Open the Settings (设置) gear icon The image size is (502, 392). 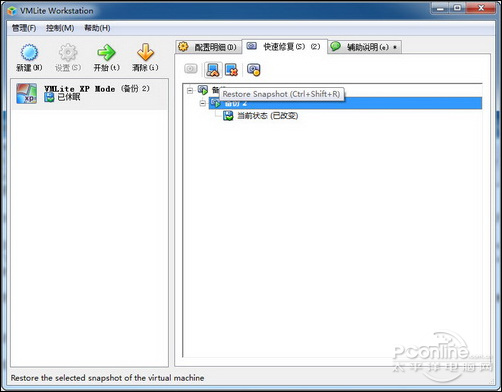(68, 52)
